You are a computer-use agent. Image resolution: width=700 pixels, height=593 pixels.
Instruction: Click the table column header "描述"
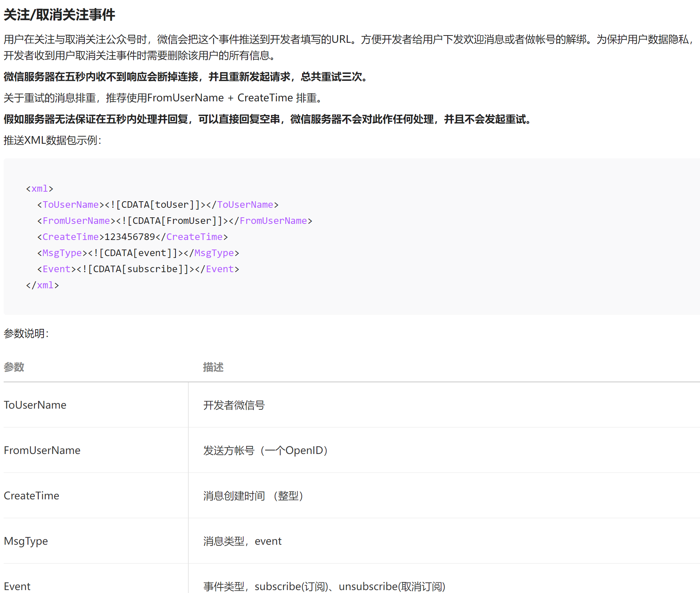point(213,367)
